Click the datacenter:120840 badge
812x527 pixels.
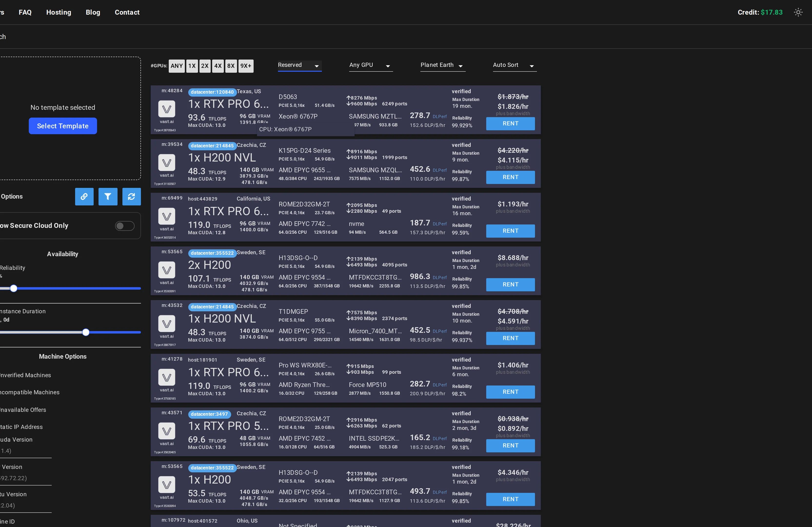[x=212, y=92]
